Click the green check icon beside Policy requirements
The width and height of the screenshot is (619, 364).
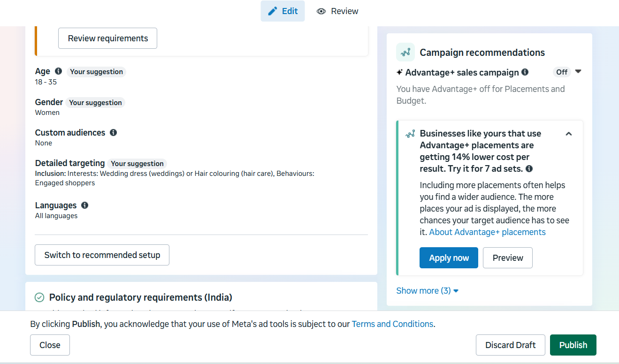[x=39, y=297]
